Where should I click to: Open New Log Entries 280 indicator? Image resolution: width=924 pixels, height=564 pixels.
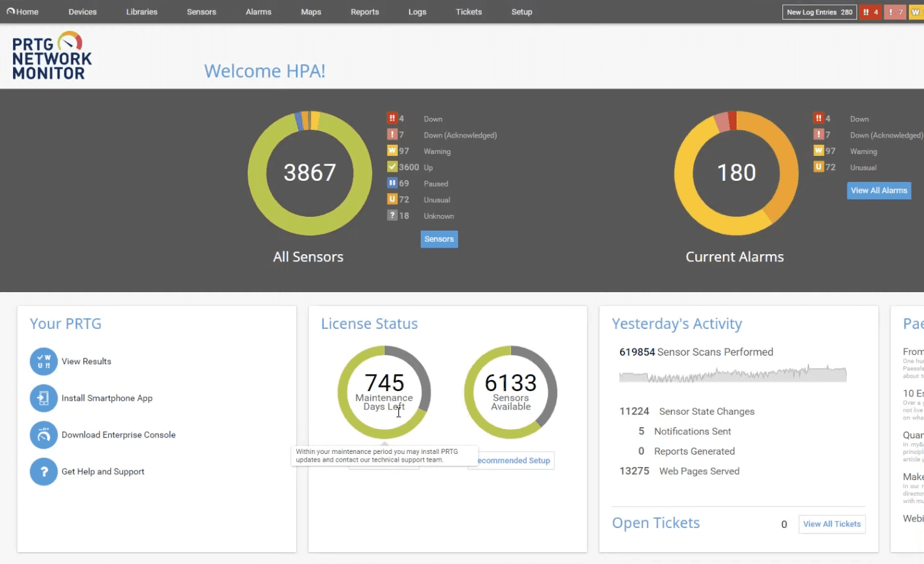point(819,12)
